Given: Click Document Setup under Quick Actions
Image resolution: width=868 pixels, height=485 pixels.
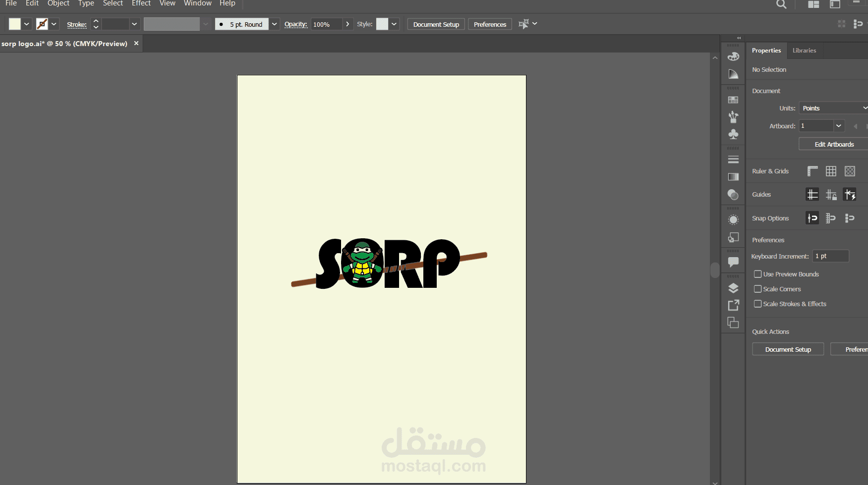Looking at the screenshot, I should coord(788,349).
